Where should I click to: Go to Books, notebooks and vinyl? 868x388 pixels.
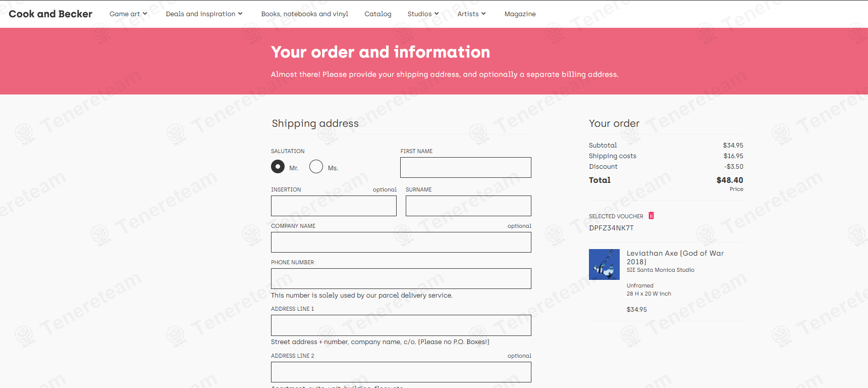click(305, 14)
